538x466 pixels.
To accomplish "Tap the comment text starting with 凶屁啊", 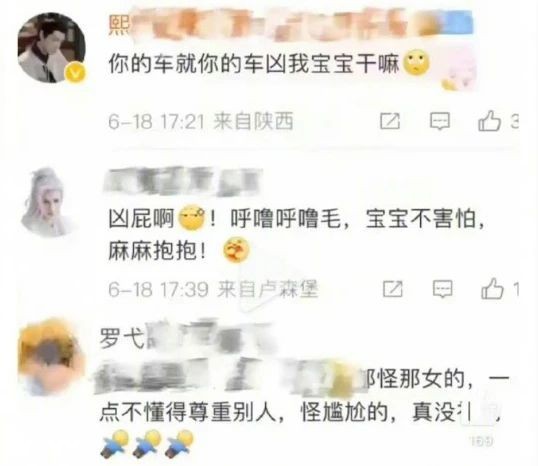I will [297, 235].
